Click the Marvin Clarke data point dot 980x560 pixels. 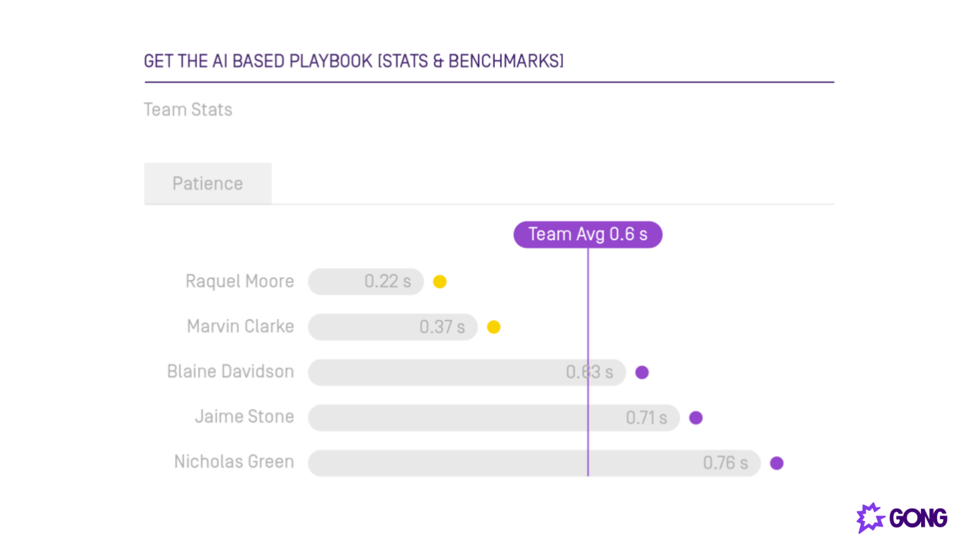click(493, 327)
